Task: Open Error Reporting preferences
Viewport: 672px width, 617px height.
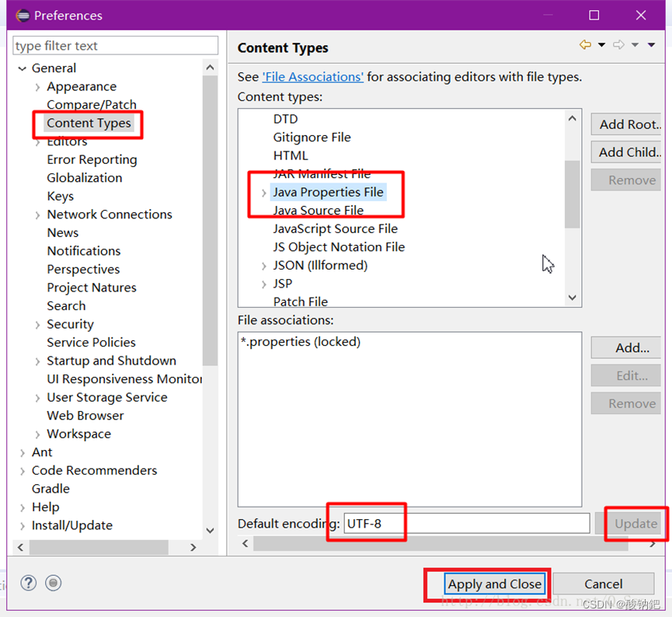Action: [92, 159]
